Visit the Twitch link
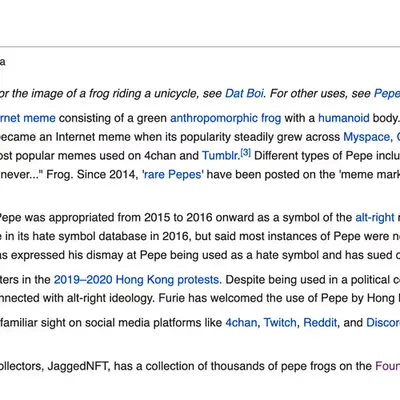 pos(280,323)
